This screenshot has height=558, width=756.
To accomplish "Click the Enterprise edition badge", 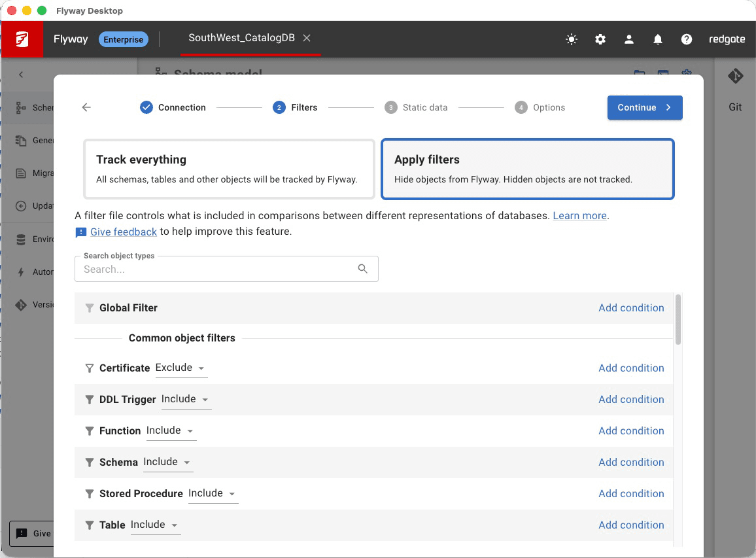I will [124, 39].
